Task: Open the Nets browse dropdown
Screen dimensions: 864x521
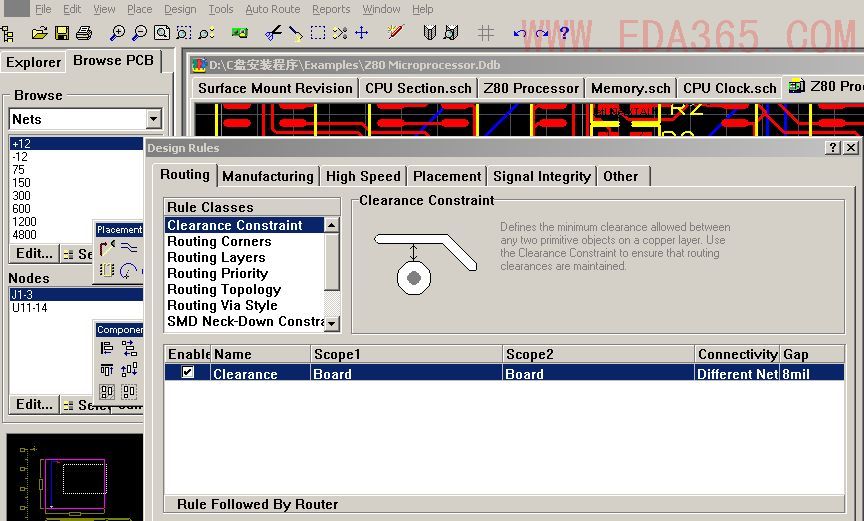Action: click(x=154, y=119)
